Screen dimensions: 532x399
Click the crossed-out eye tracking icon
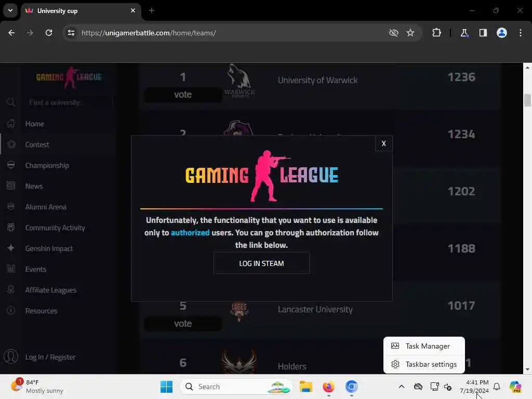coord(394,33)
